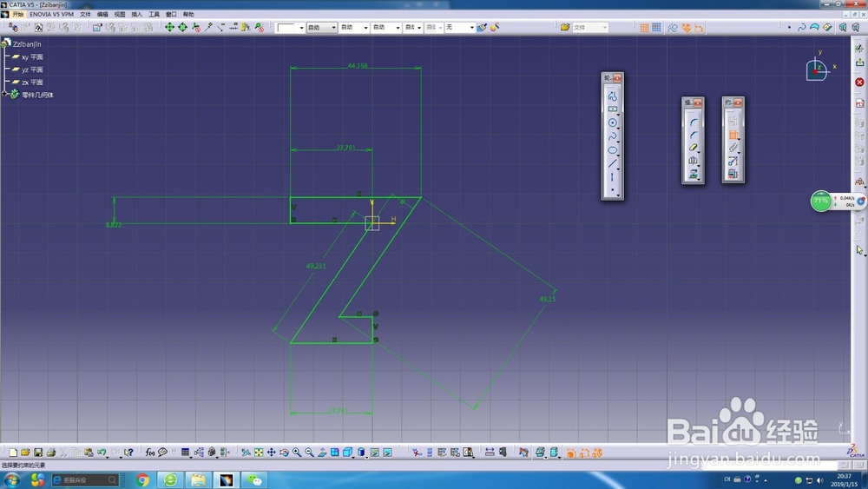Click the Undo arrow icon

(x=102, y=453)
